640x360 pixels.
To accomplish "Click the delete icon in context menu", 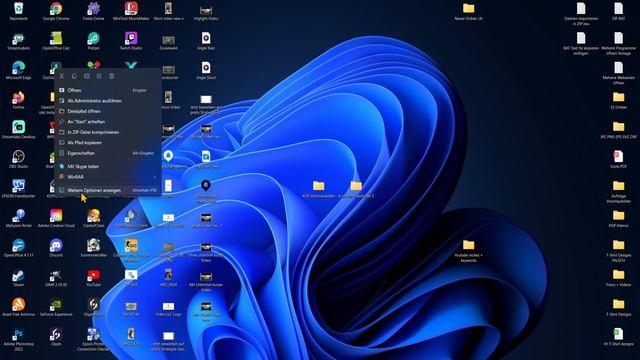I will [111, 76].
